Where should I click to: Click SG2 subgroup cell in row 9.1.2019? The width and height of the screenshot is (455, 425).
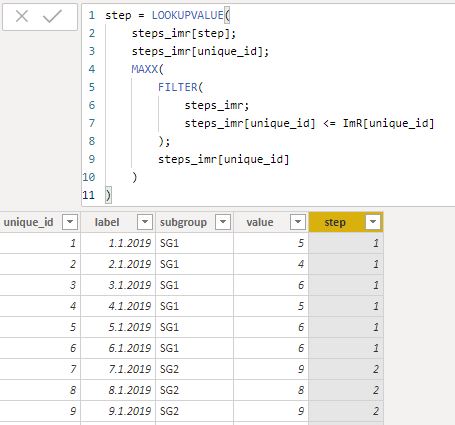(194, 411)
